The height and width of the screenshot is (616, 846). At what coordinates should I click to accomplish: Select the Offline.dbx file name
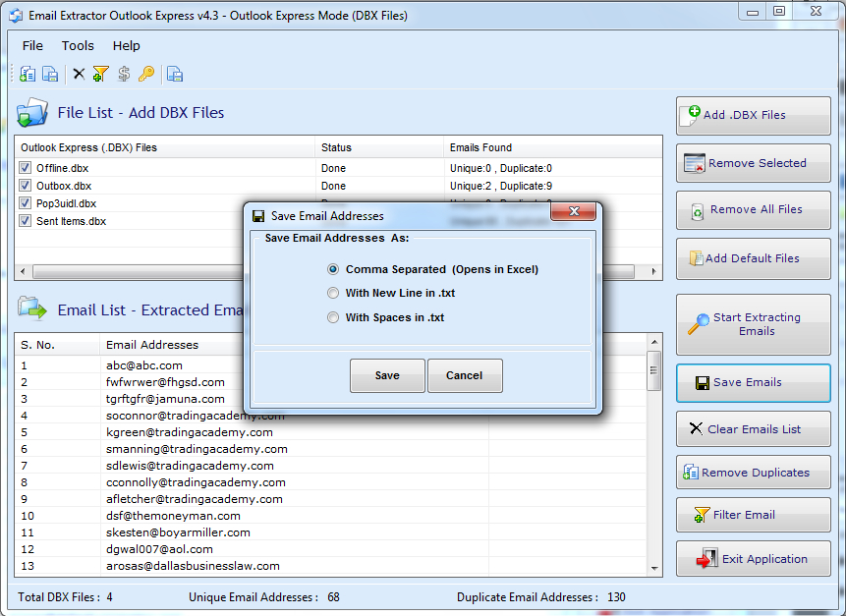pos(63,168)
